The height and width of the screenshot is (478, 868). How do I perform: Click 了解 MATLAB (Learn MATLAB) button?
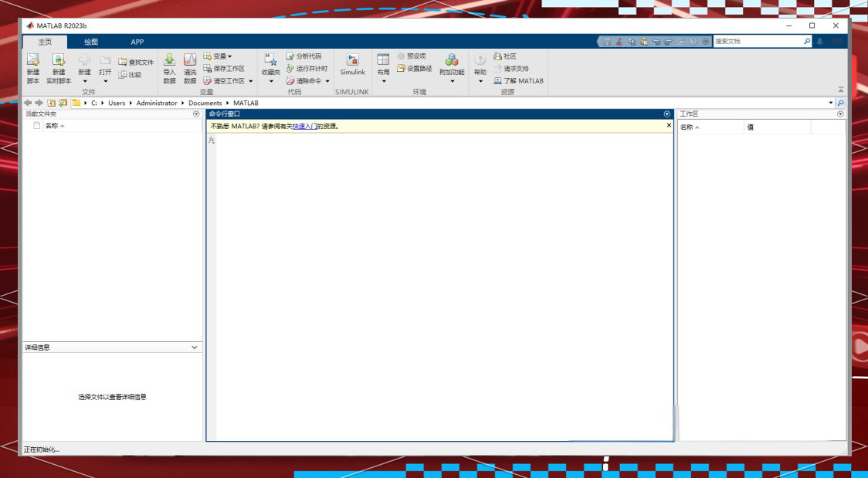[519, 81]
